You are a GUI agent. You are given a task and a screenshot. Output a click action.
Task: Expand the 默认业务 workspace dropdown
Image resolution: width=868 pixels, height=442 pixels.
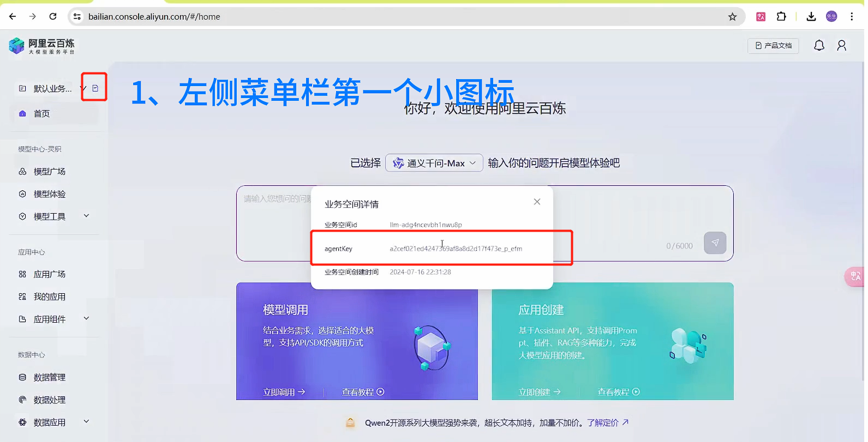point(83,88)
